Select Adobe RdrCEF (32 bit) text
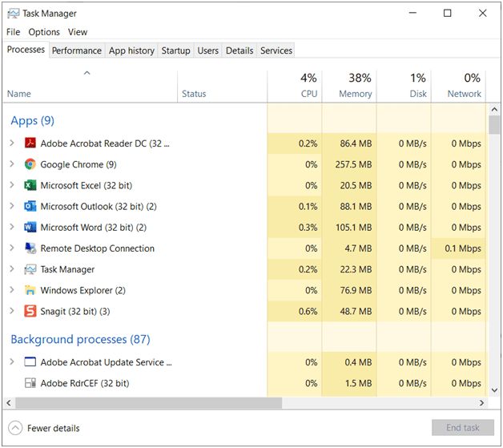503x448 pixels. pos(85,383)
